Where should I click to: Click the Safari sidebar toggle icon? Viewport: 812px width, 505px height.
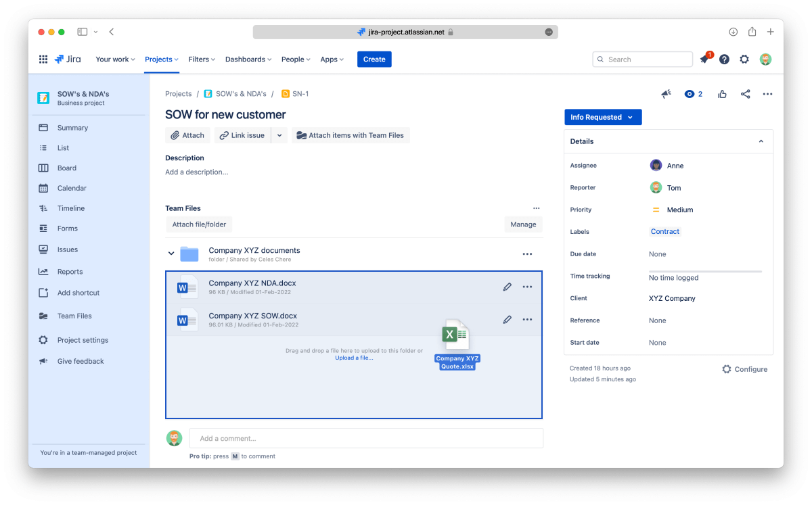click(x=83, y=32)
